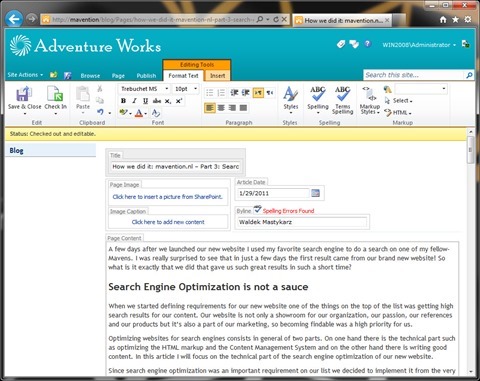
Task: Toggle Subscript formatting
Action: click(x=168, y=101)
